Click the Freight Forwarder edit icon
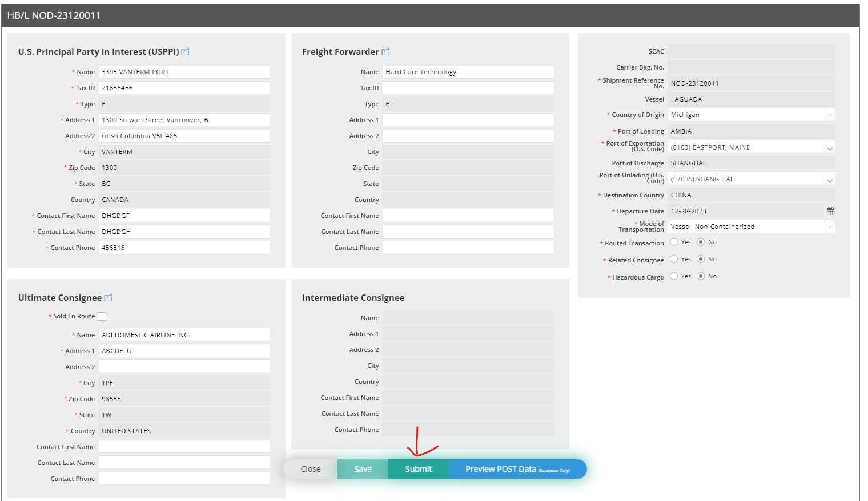The image size is (868, 501). pyautogui.click(x=386, y=51)
